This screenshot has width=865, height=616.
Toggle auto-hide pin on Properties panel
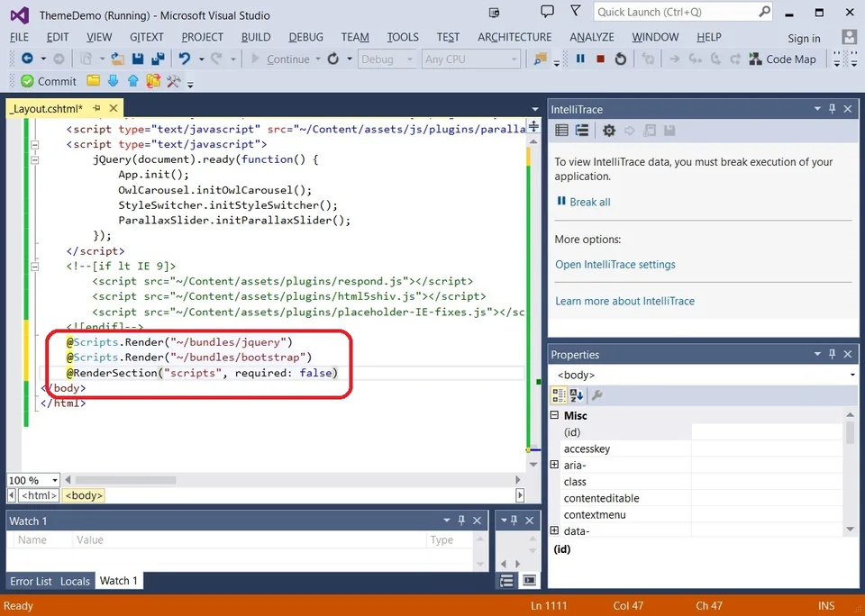[833, 354]
